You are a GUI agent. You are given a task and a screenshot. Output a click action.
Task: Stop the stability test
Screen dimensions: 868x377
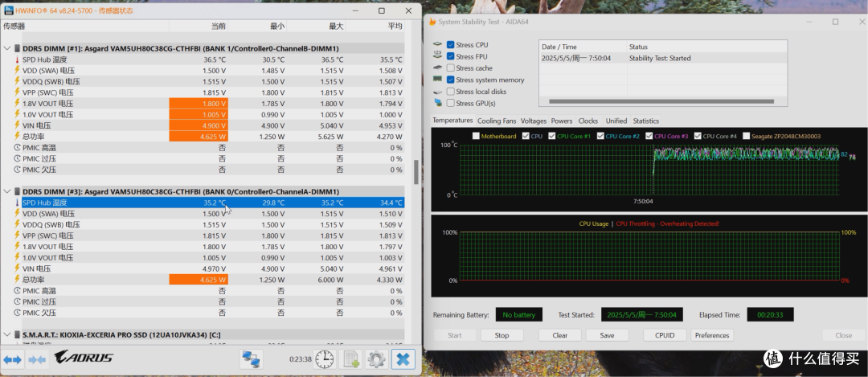(502, 335)
